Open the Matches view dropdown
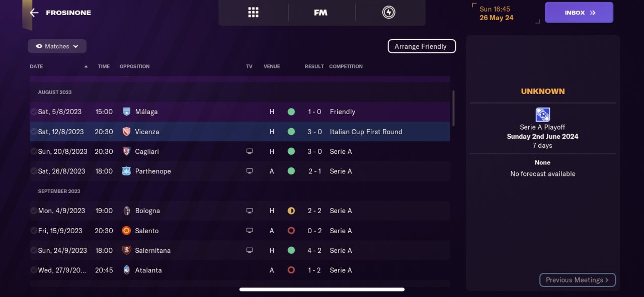 coord(57,46)
